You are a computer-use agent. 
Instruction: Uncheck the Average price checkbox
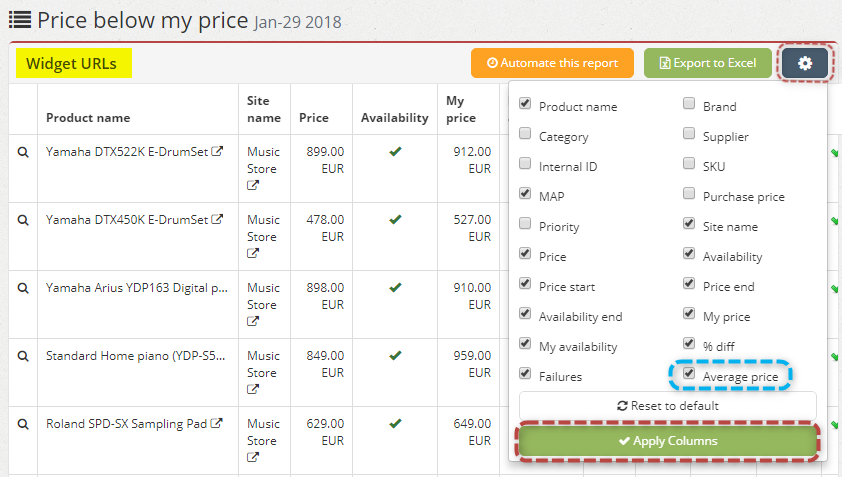[x=689, y=373]
